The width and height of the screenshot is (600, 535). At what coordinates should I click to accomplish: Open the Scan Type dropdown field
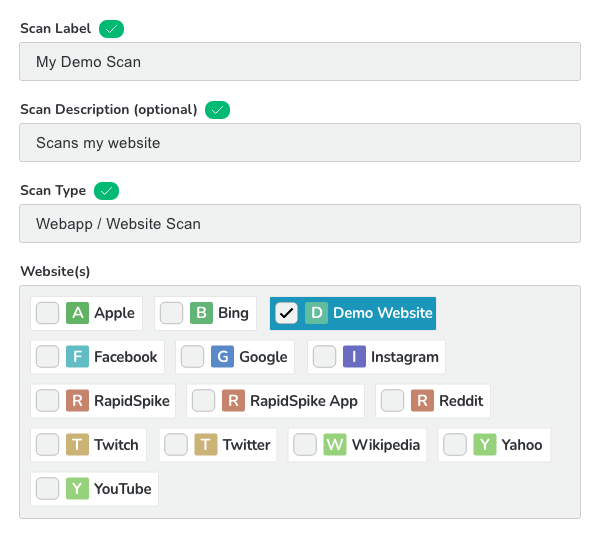pos(300,223)
